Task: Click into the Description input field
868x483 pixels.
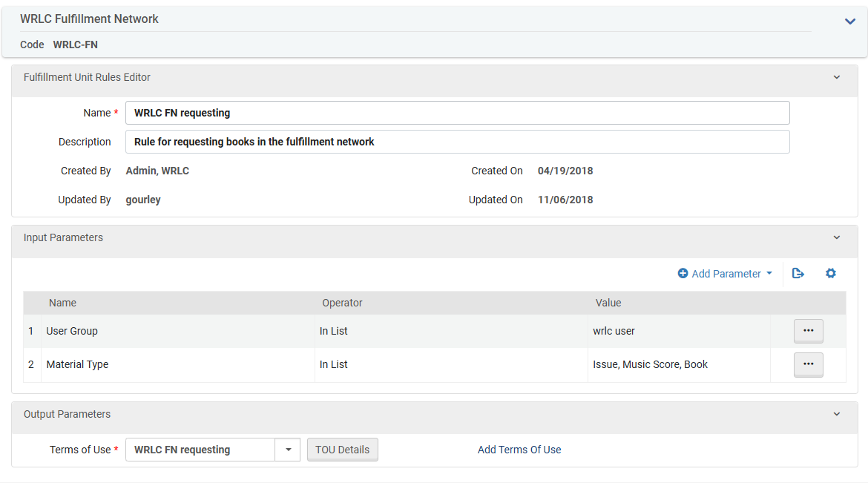Action: tap(457, 142)
